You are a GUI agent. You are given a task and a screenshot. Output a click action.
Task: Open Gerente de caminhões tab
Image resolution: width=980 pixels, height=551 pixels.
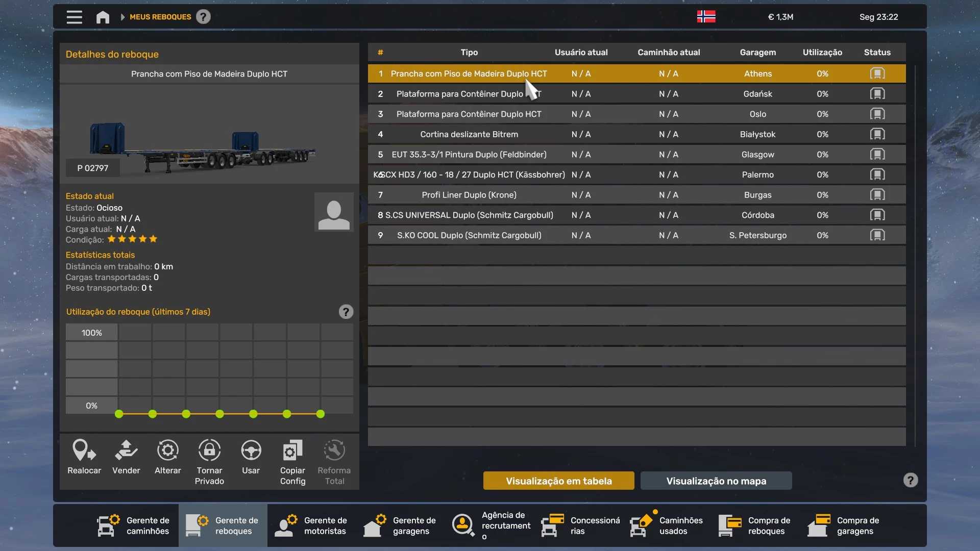[x=134, y=525]
